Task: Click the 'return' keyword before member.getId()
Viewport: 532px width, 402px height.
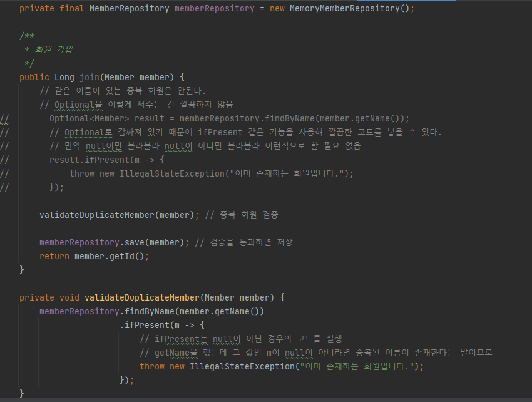Action: (54, 256)
